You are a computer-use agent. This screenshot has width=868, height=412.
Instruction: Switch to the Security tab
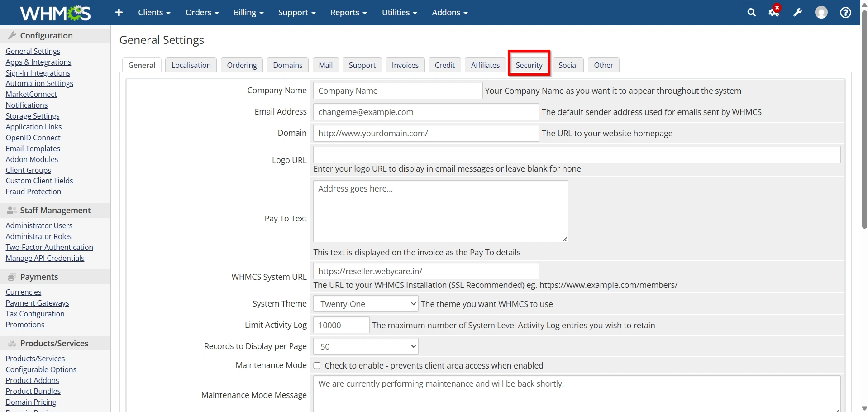coord(529,65)
